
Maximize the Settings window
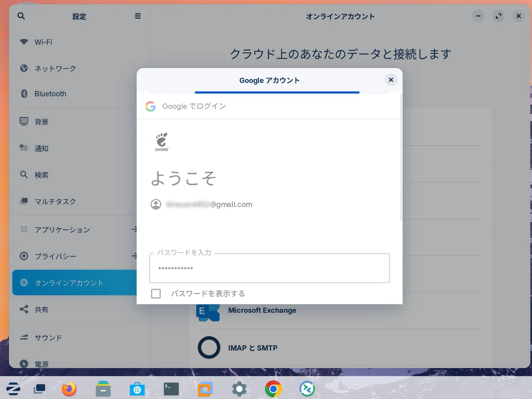tap(499, 16)
